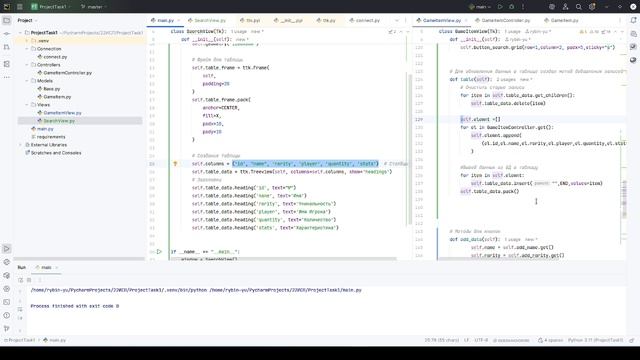This screenshot has height=360, width=640.
Task: Open the Run tool window icon
Action: (x=7, y=249)
